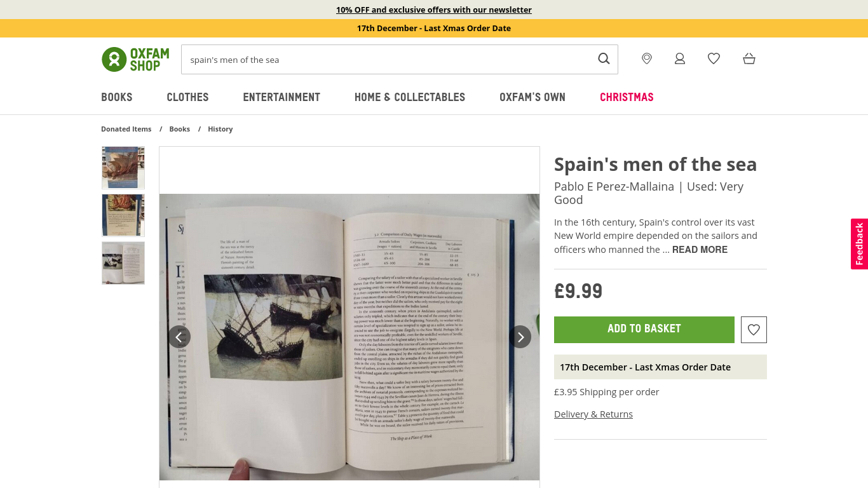Select the third page thumbnail
Screen dimensions: 868x488
[123, 263]
